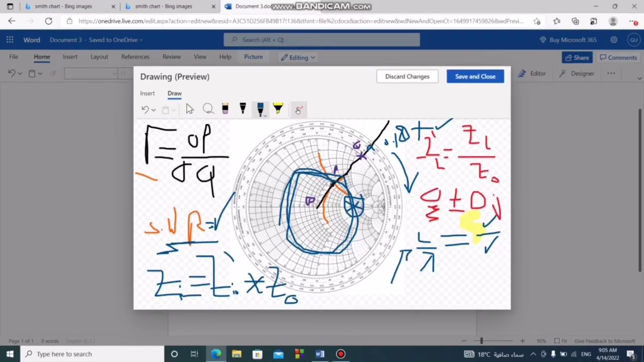
Task: Click the Format Painter icon
Action: (53, 73)
